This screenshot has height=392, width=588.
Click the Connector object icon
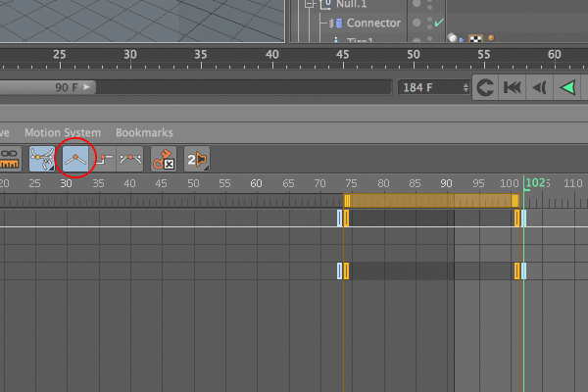coord(336,24)
